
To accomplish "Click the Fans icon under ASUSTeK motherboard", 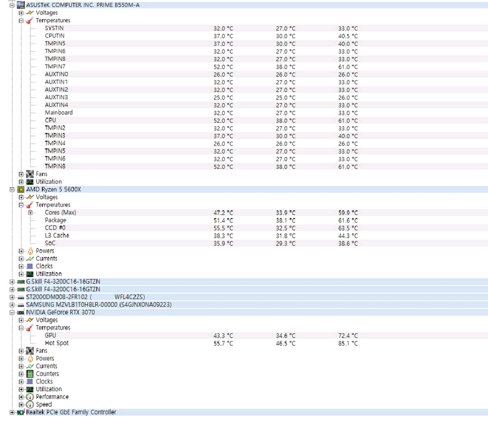I will 30,174.
